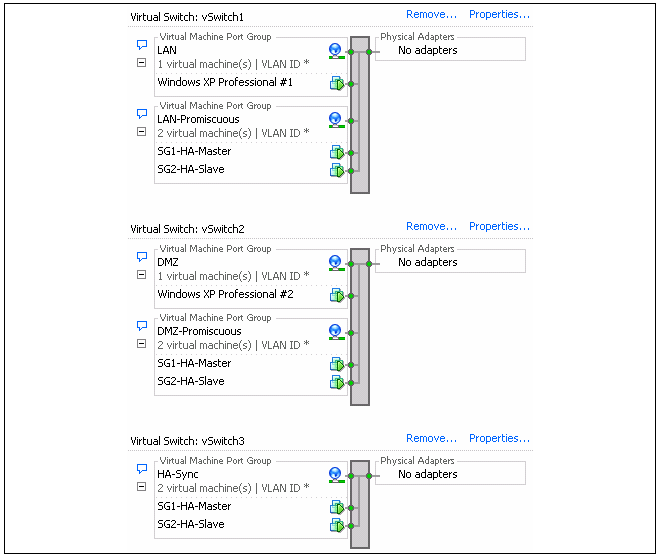This screenshot has width=660, height=557.
Task: Collapse the LAN-Promiscuous port group
Action: 141,132
